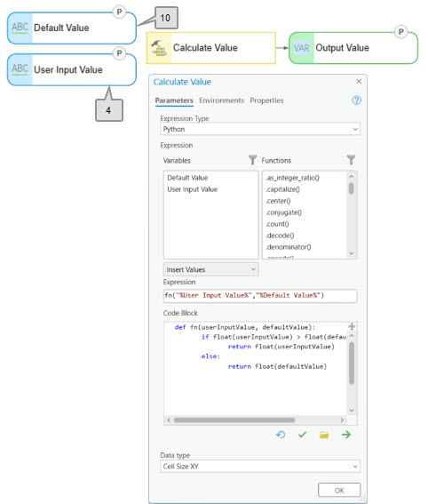Switch to the Environments tab
This screenshot has width=428, height=504.
tap(221, 100)
